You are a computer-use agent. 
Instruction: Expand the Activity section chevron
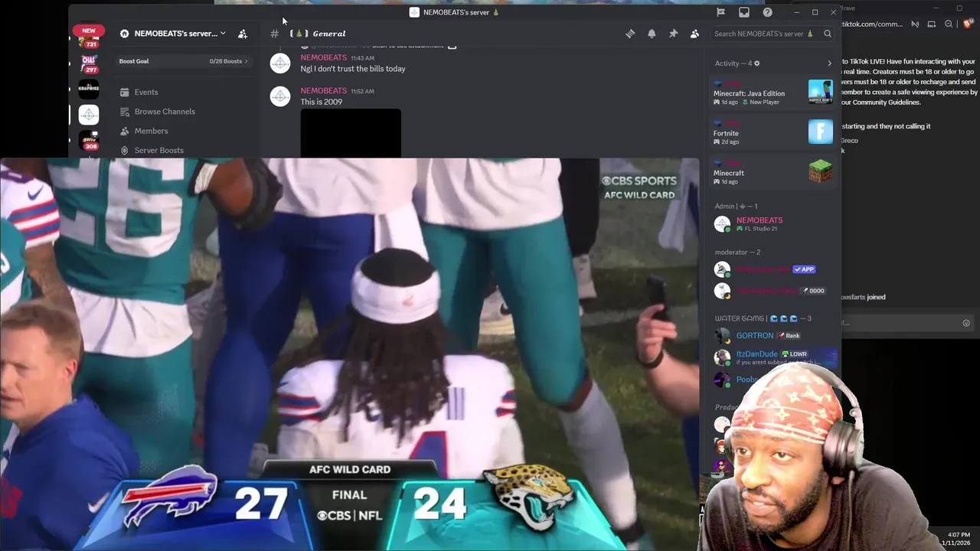pyautogui.click(x=829, y=64)
